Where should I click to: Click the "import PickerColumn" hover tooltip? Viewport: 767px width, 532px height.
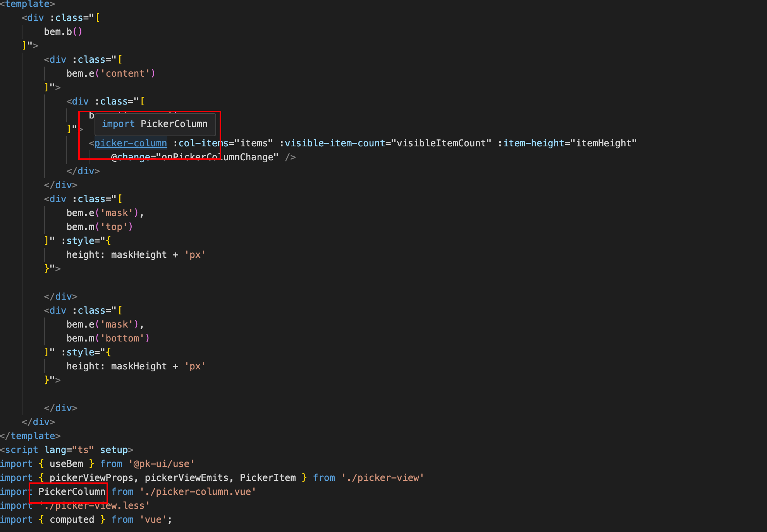(x=155, y=124)
